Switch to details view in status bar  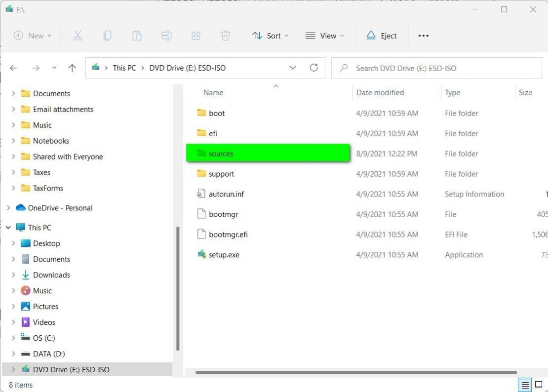point(525,385)
